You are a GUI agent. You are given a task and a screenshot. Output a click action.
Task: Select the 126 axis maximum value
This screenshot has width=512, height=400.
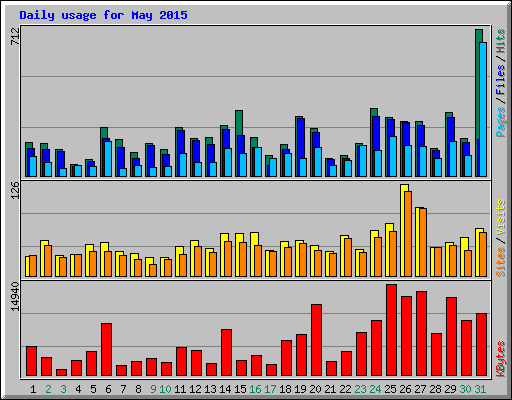point(15,190)
